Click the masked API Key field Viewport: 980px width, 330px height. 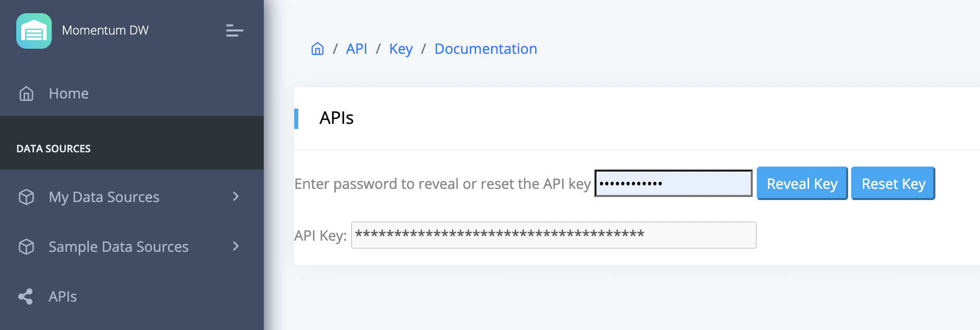(553, 235)
